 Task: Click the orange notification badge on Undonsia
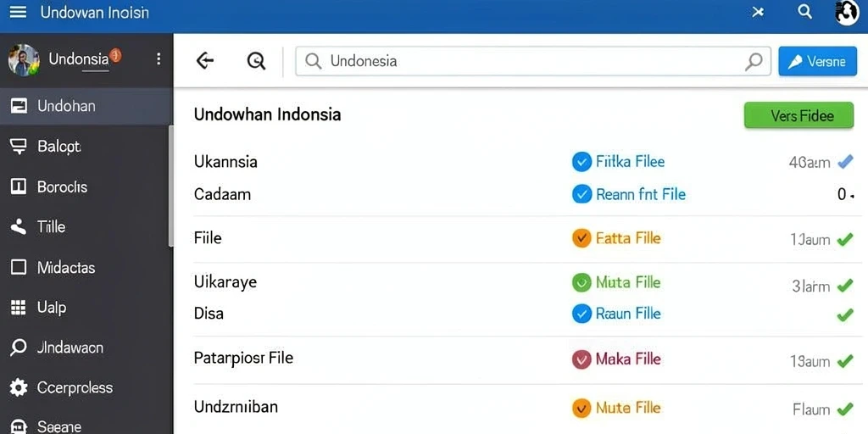point(115,55)
